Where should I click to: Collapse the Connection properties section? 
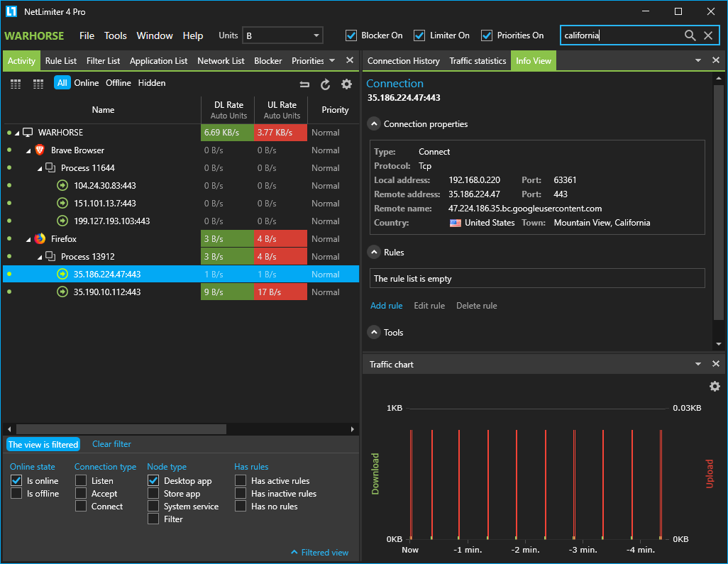click(x=373, y=124)
